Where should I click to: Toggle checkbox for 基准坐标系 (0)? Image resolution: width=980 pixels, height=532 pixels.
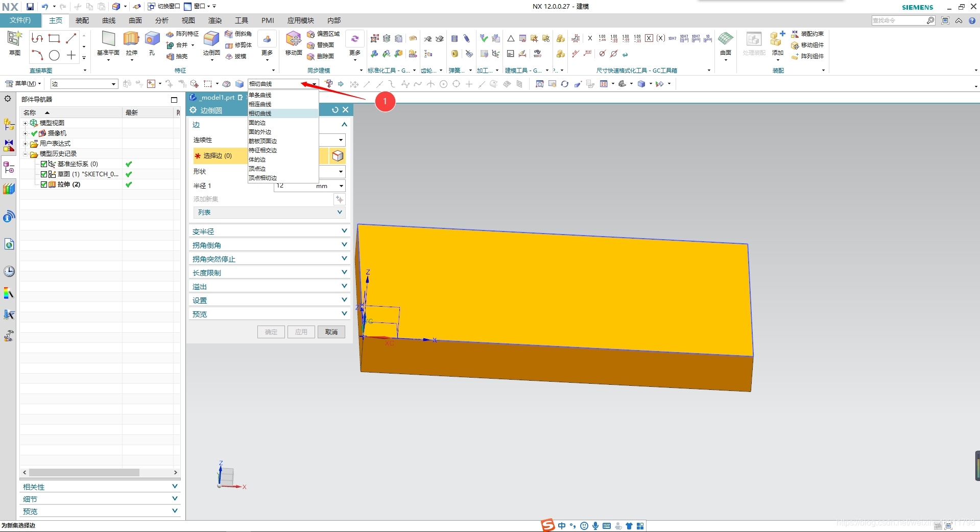[x=44, y=164]
